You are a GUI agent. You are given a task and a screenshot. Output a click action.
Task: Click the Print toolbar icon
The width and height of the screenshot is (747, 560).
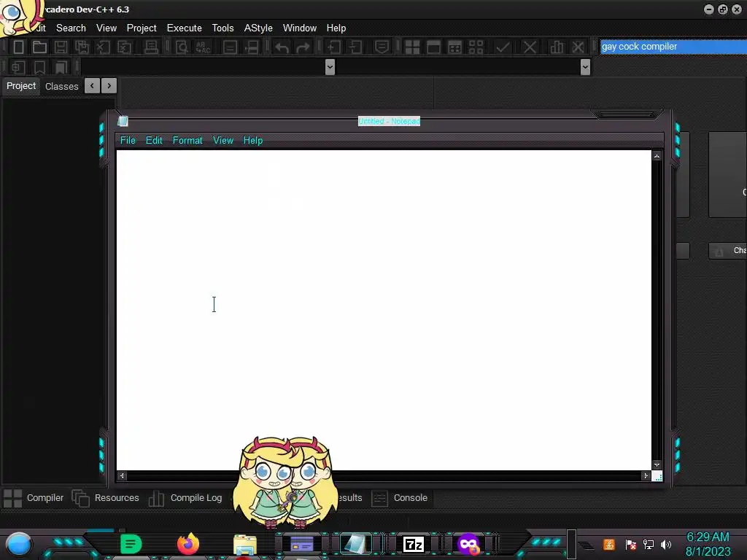[x=151, y=47]
